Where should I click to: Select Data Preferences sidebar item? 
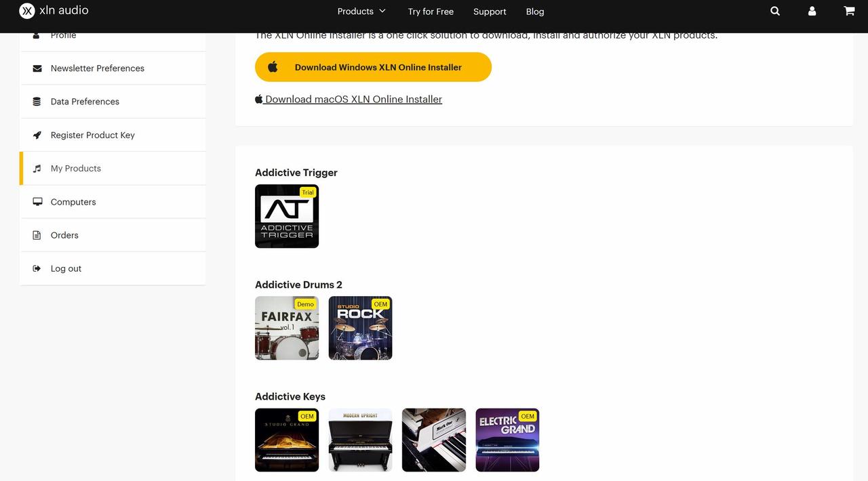[85, 102]
